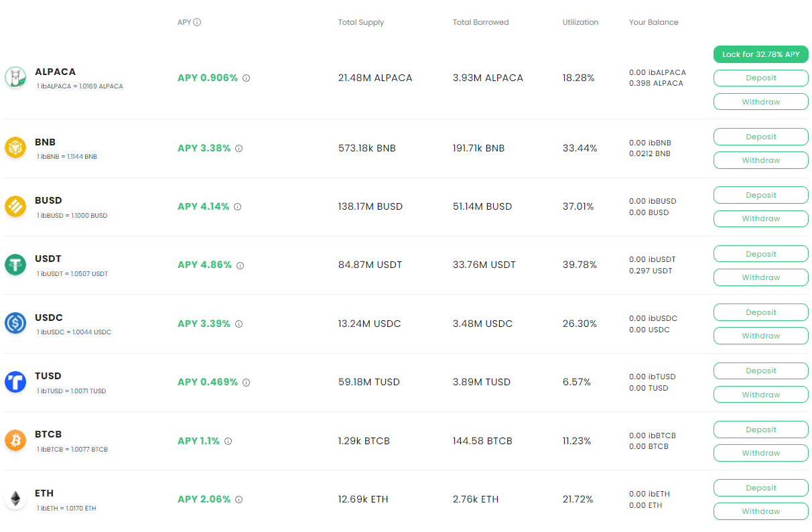Click the TUSD token icon
Image resolution: width=812 pixels, height=532 pixels.
pyautogui.click(x=15, y=382)
